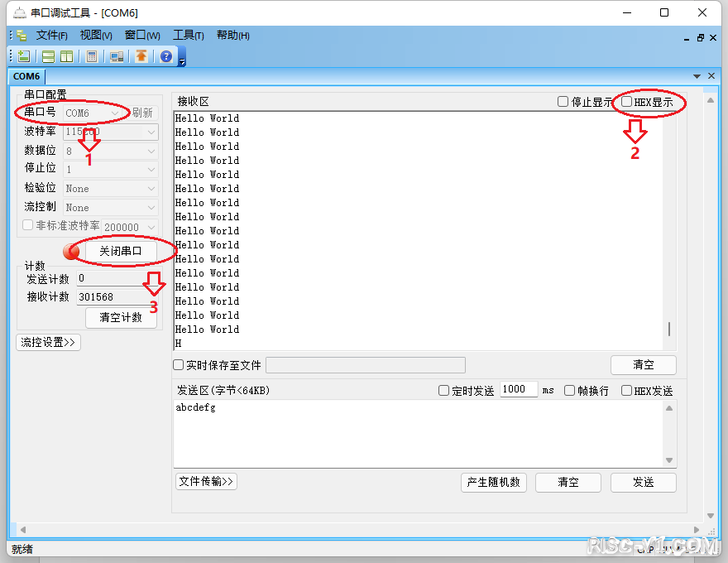
Task: Click the horizontal scrollbar right arrow
Action: point(696,530)
